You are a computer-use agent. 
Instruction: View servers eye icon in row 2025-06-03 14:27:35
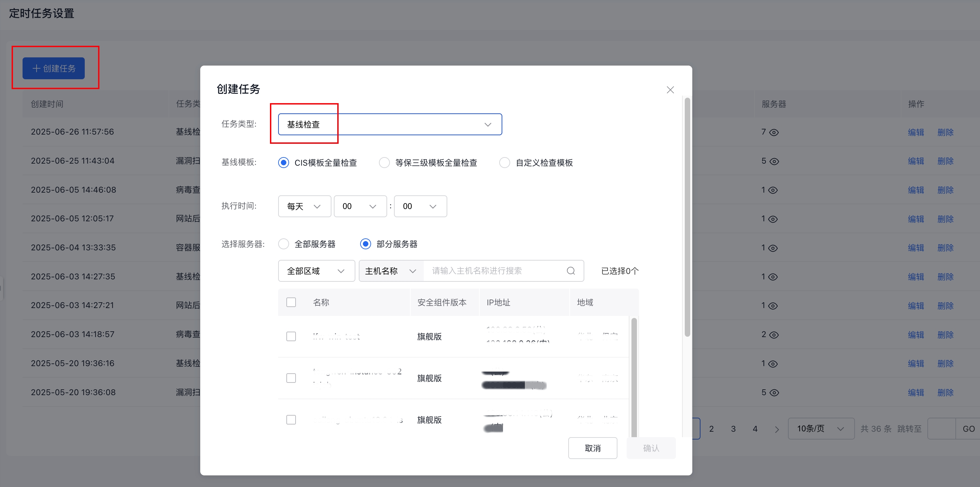coord(773,277)
